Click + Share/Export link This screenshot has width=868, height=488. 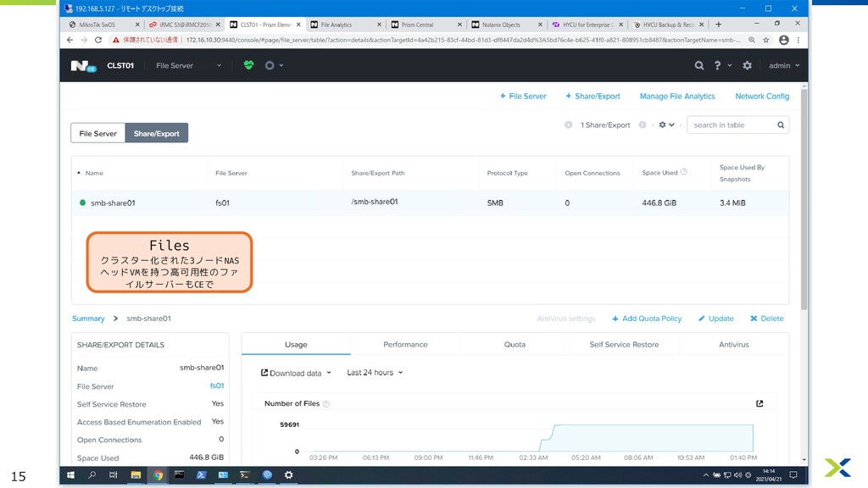click(593, 97)
